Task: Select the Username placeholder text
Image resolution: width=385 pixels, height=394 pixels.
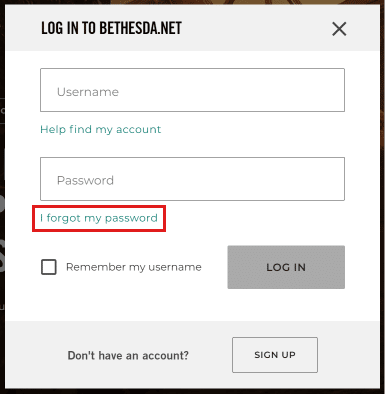Action: tap(88, 92)
